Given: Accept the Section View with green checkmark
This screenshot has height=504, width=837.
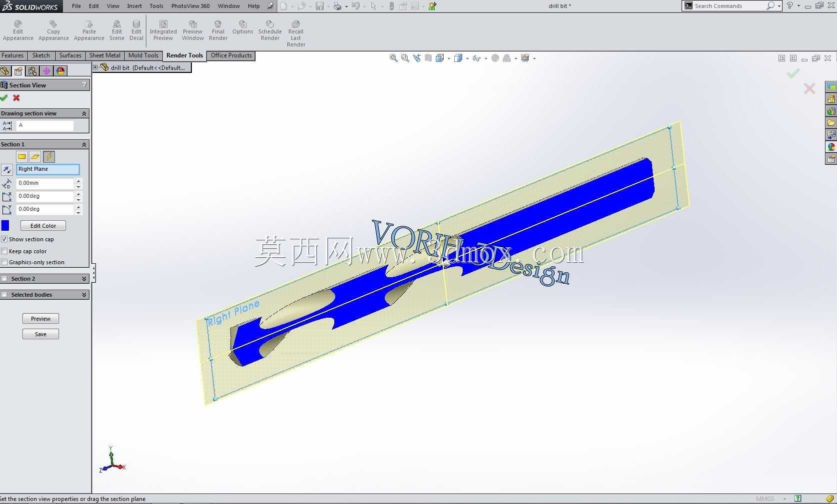Looking at the screenshot, I should tap(4, 98).
